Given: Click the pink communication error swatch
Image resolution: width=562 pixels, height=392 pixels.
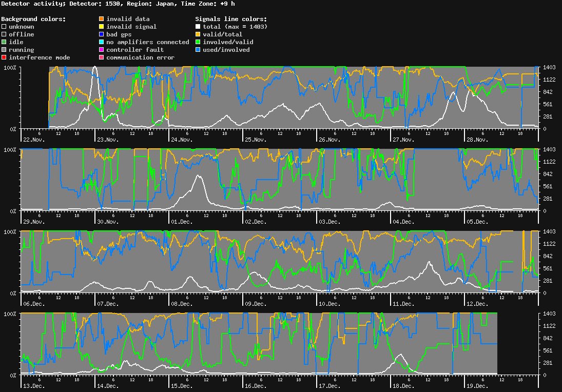Looking at the screenshot, I should [x=101, y=57].
